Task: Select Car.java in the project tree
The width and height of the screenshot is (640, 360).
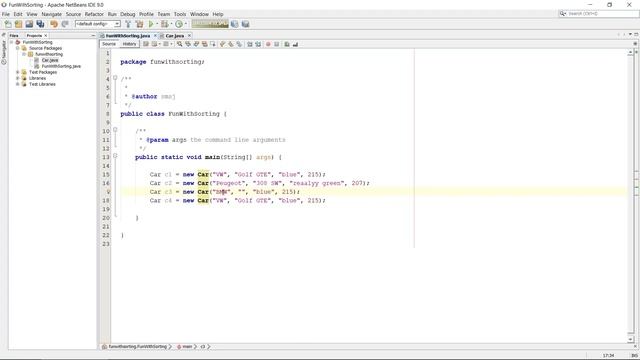Action: click(x=50, y=60)
